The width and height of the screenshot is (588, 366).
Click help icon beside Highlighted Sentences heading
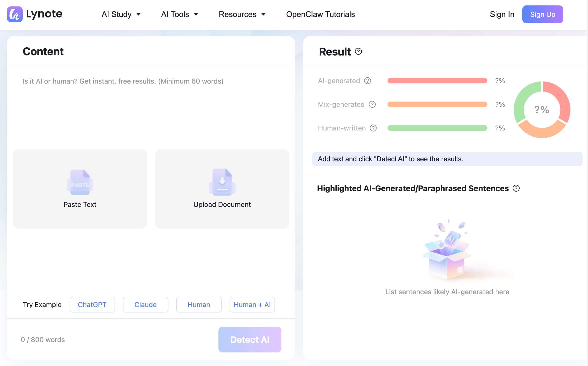click(516, 188)
